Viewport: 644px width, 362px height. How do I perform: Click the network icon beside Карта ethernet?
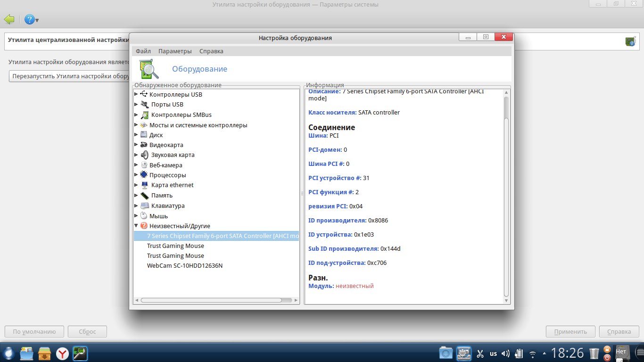[145, 185]
